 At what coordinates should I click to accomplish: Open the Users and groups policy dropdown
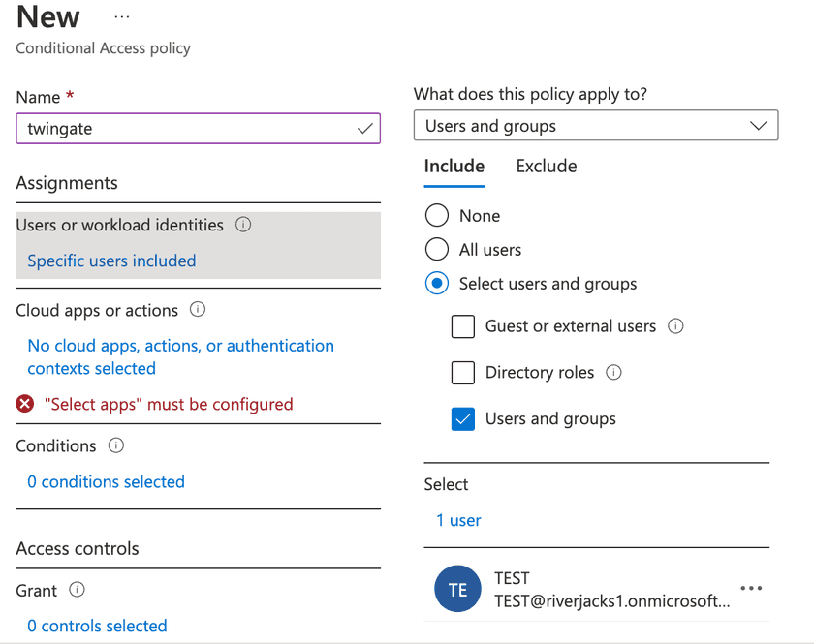click(595, 126)
